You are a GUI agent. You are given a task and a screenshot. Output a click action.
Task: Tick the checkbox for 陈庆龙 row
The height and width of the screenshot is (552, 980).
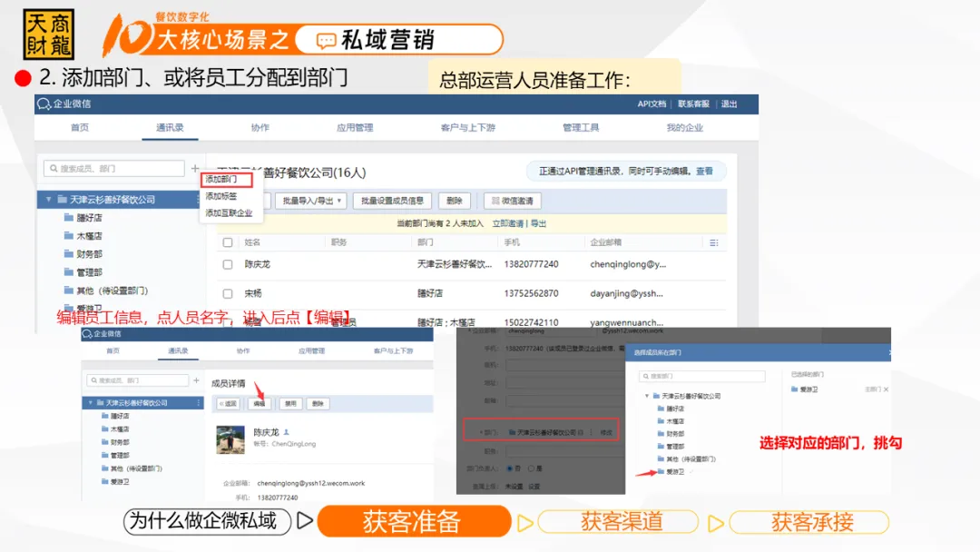click(228, 264)
